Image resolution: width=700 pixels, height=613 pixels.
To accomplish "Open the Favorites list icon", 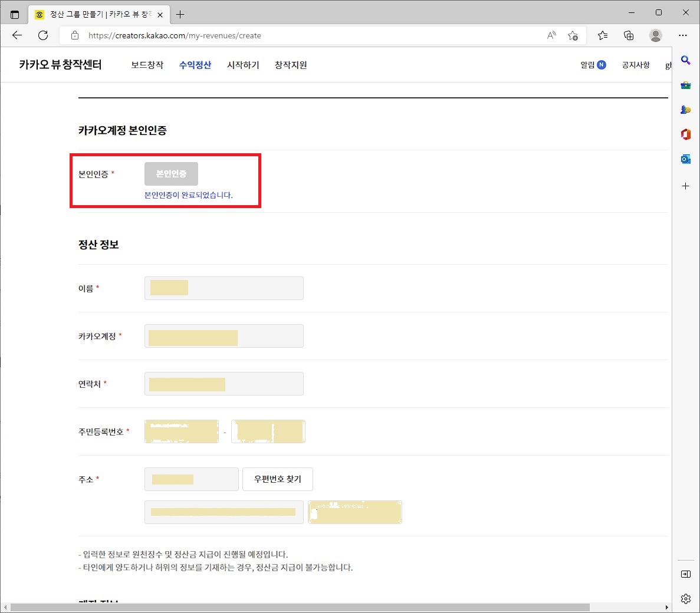I will (x=602, y=35).
